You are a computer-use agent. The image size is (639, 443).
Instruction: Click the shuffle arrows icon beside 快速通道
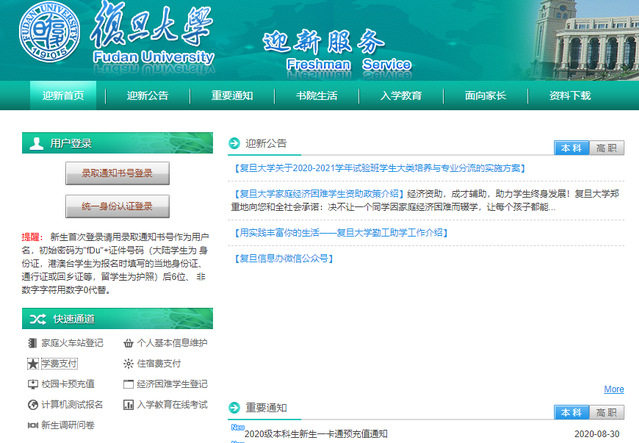click(38, 319)
